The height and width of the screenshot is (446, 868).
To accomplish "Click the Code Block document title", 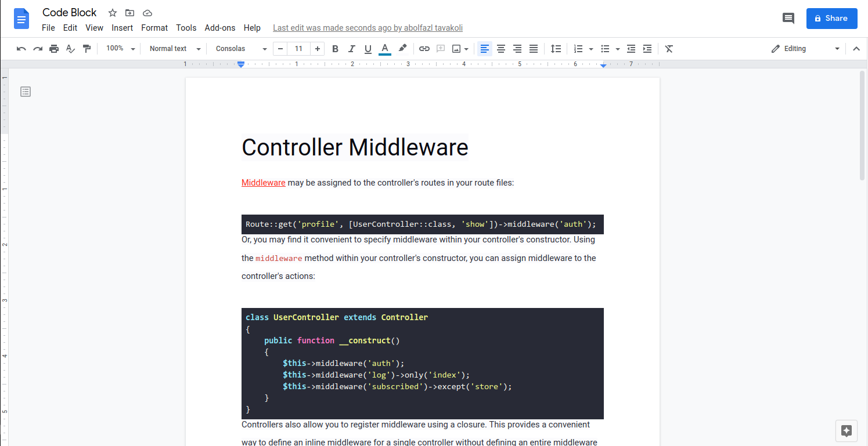I will (70, 13).
